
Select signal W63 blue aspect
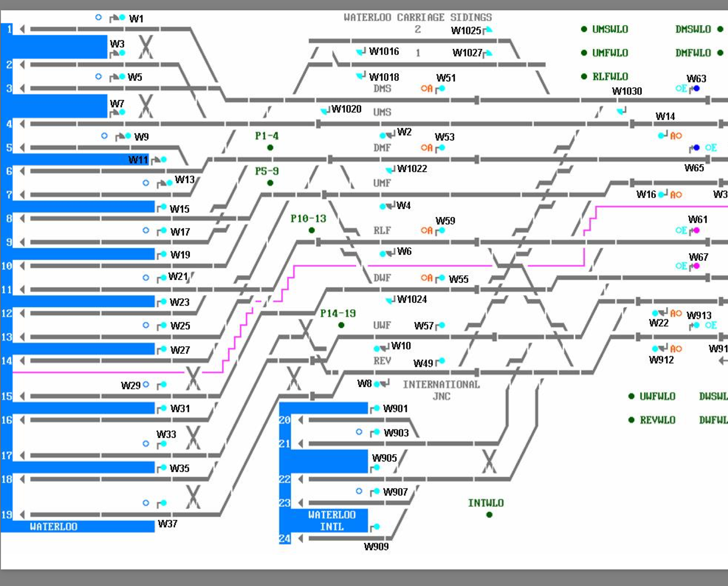(696, 88)
